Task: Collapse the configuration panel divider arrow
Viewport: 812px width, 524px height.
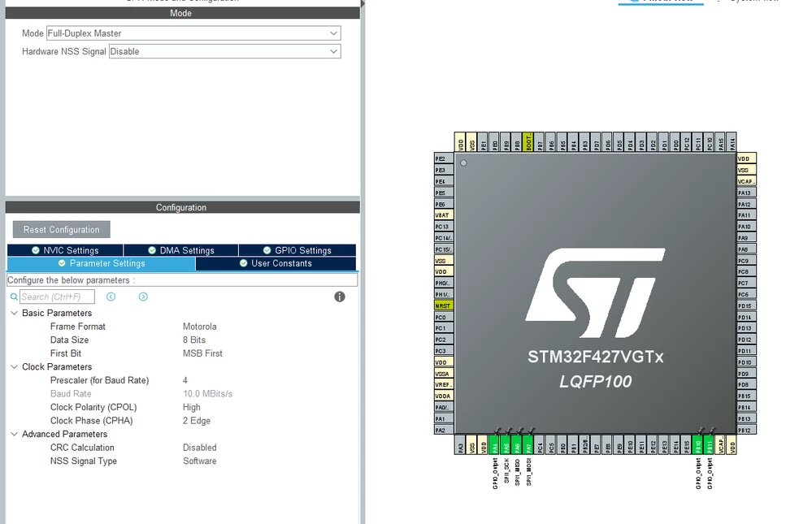Action: (x=363, y=3)
